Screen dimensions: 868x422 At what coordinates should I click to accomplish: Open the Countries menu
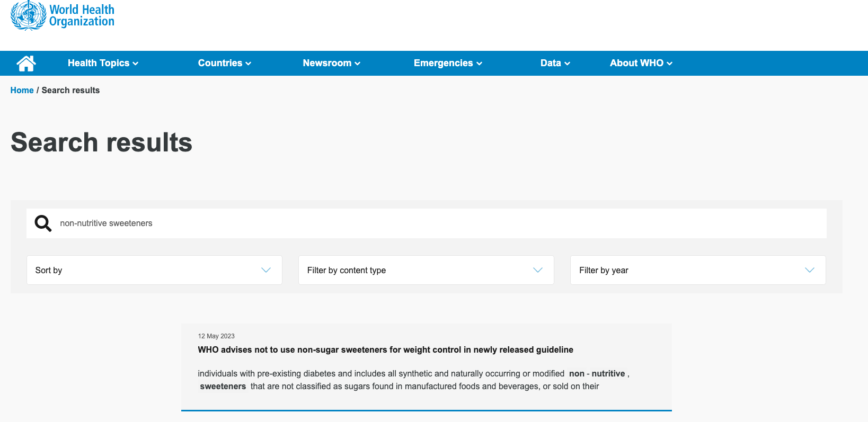(x=224, y=63)
